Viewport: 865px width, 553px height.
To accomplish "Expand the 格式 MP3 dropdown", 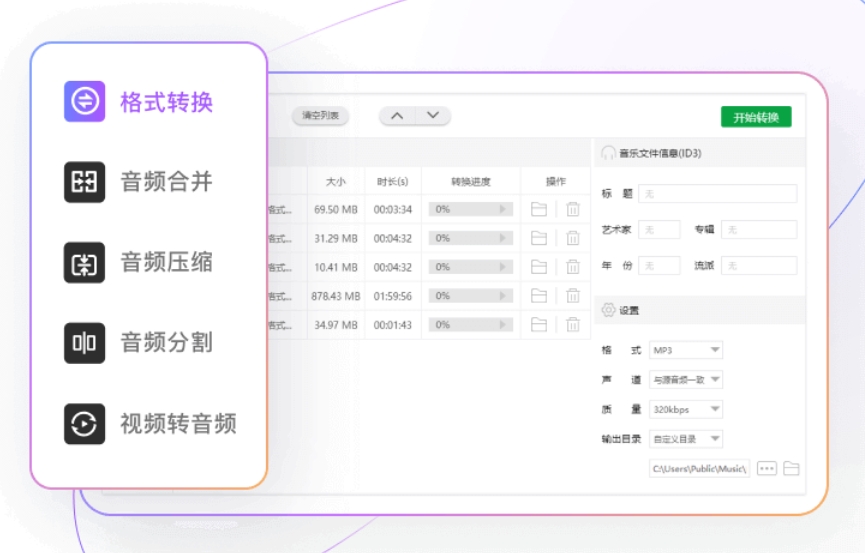I will 686,350.
